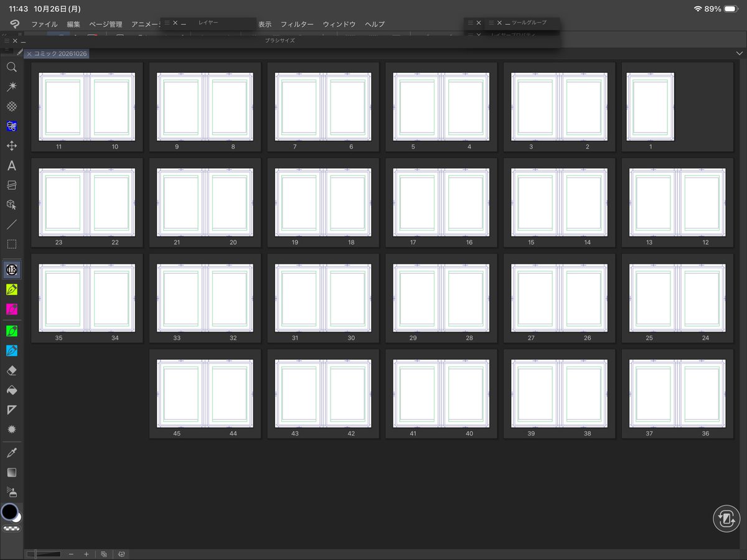747x560 pixels.
Task: Select the black round pen icon
Action: pos(11,269)
